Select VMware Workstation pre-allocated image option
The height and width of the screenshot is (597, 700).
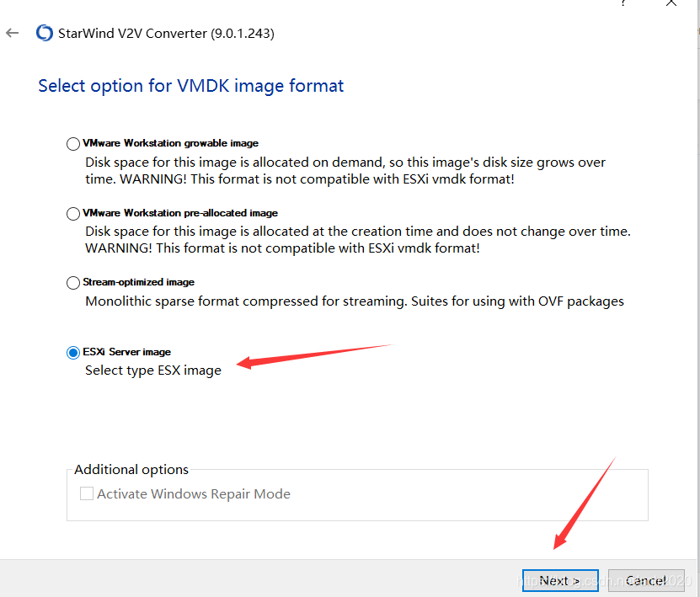tap(73, 213)
